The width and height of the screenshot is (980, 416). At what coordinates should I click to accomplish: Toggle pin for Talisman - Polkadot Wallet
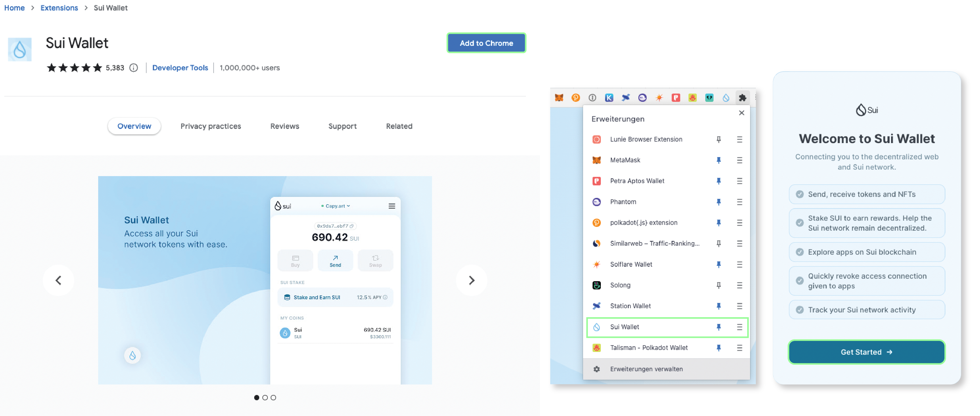click(719, 348)
